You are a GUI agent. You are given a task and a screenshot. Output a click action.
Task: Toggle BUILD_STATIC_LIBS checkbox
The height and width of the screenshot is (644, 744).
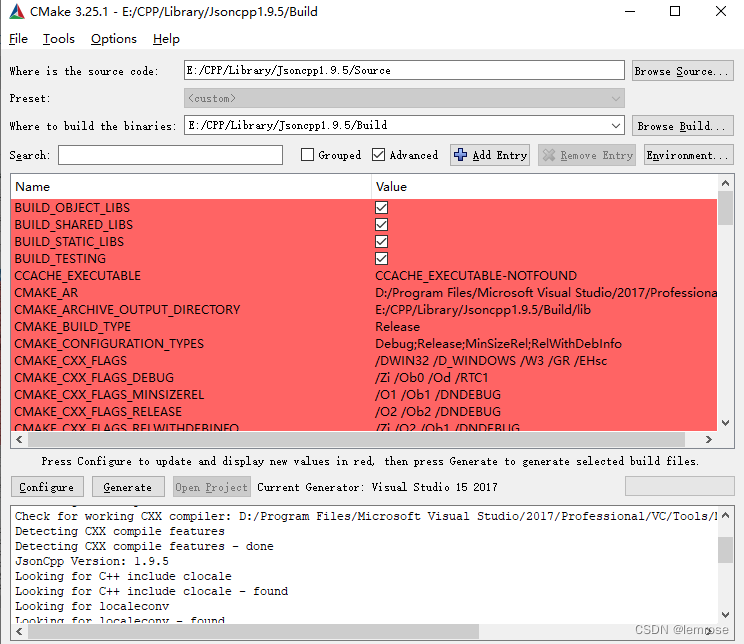click(x=381, y=242)
